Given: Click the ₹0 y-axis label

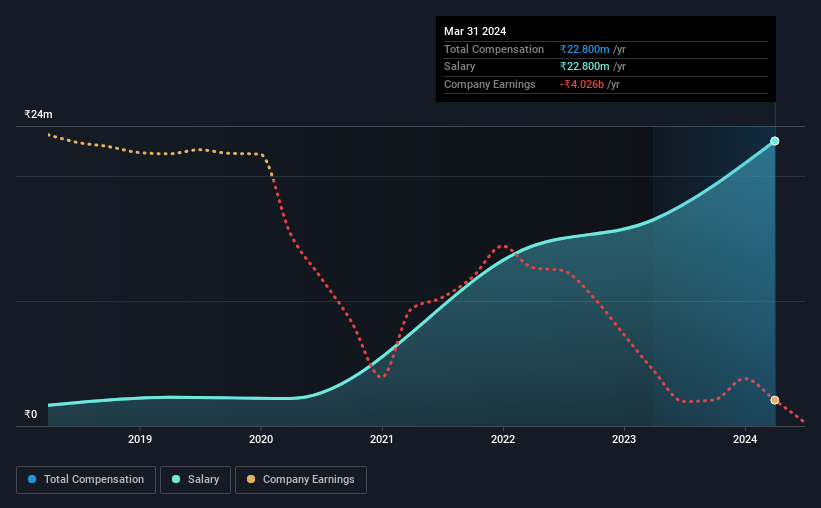Looking at the screenshot, I should pos(31,414).
